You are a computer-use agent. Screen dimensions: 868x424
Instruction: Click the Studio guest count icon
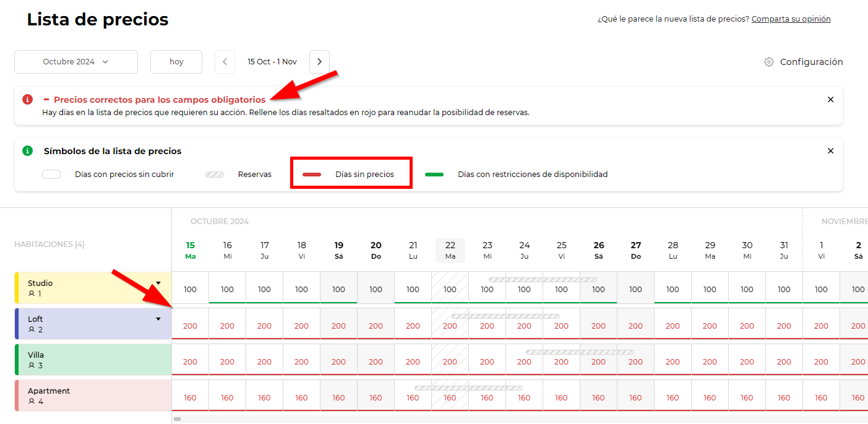coord(32,293)
